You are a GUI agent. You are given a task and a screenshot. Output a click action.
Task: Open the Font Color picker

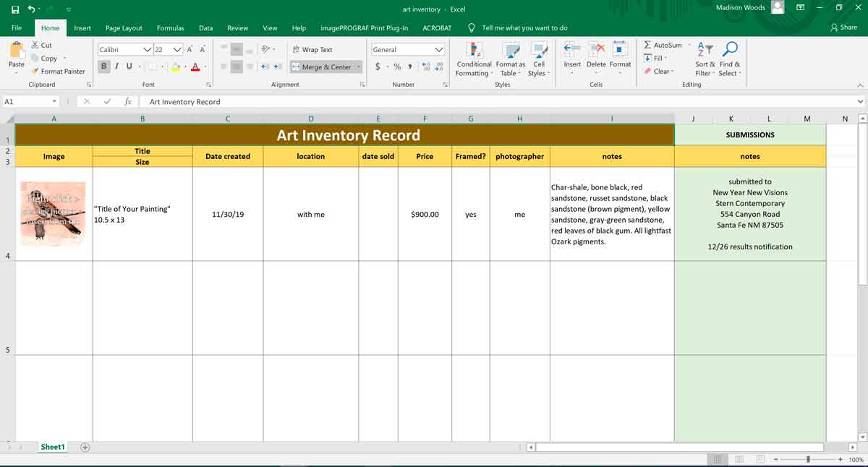(196, 67)
